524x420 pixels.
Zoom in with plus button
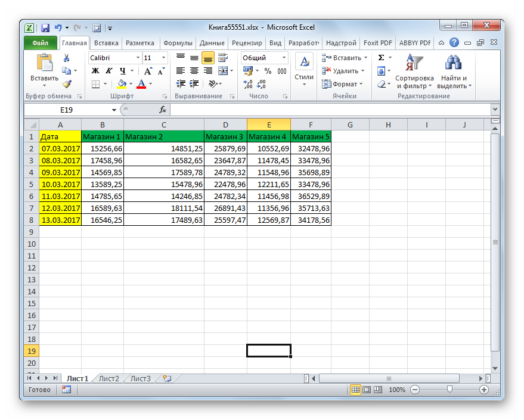[x=483, y=390]
